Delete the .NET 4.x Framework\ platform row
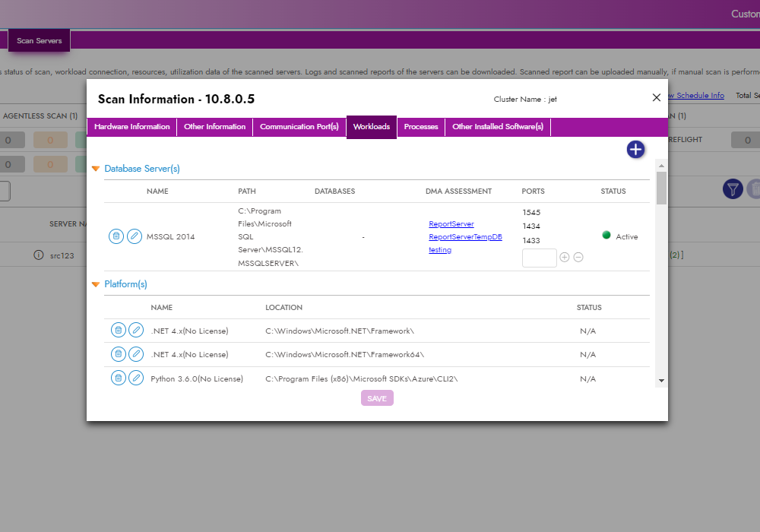 119,331
